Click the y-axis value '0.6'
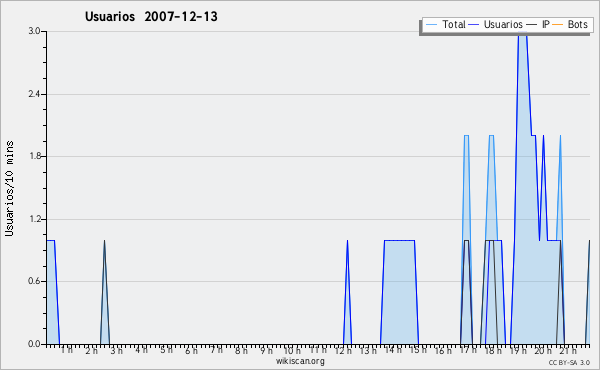This screenshot has width=600, height=370. pos(34,281)
